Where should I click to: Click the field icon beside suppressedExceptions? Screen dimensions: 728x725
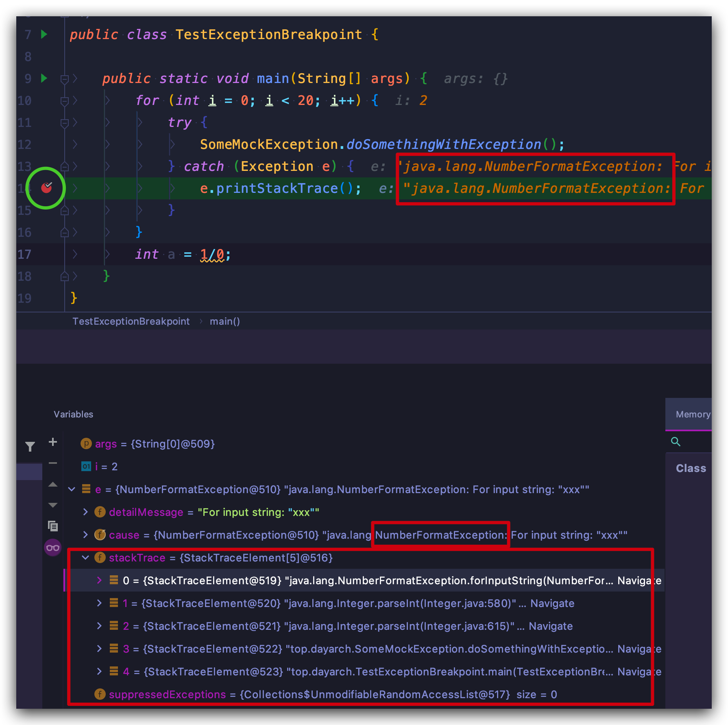100,694
